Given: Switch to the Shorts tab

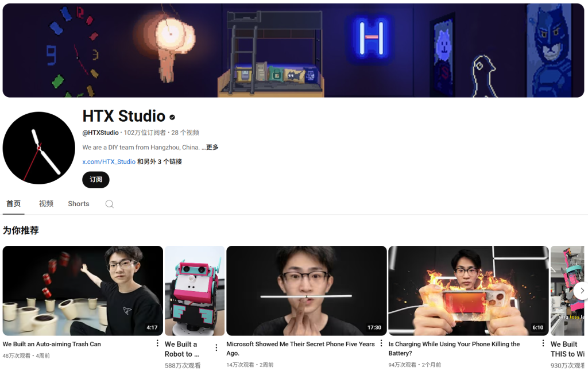Looking at the screenshot, I should [x=78, y=204].
